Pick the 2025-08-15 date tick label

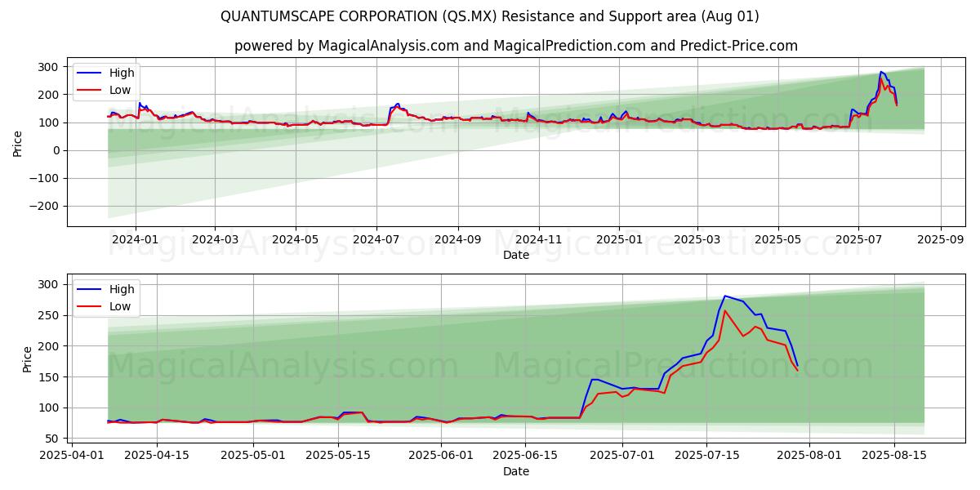pyautogui.click(x=894, y=457)
